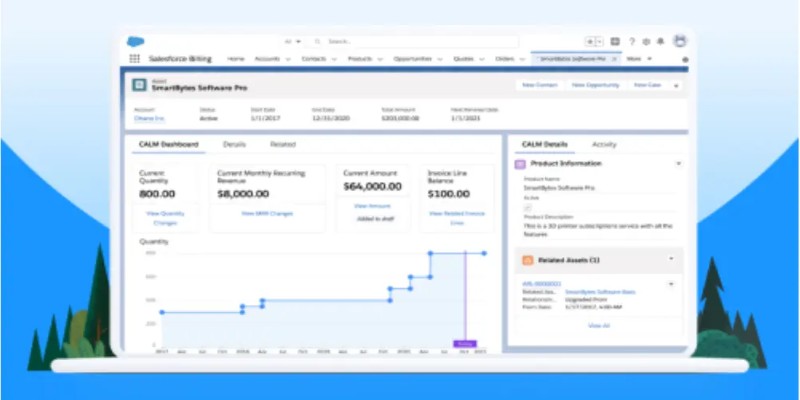Open the Opportunities nav tab
This screenshot has width=800, height=400.
413,59
